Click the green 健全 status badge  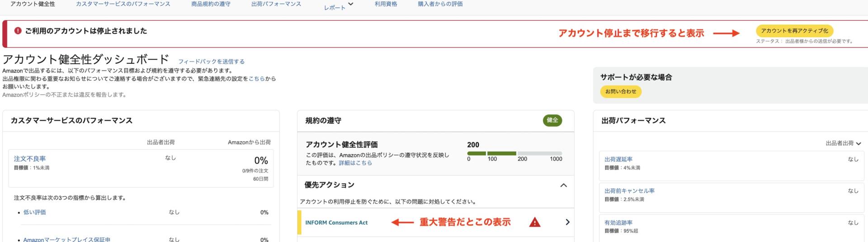click(x=552, y=120)
